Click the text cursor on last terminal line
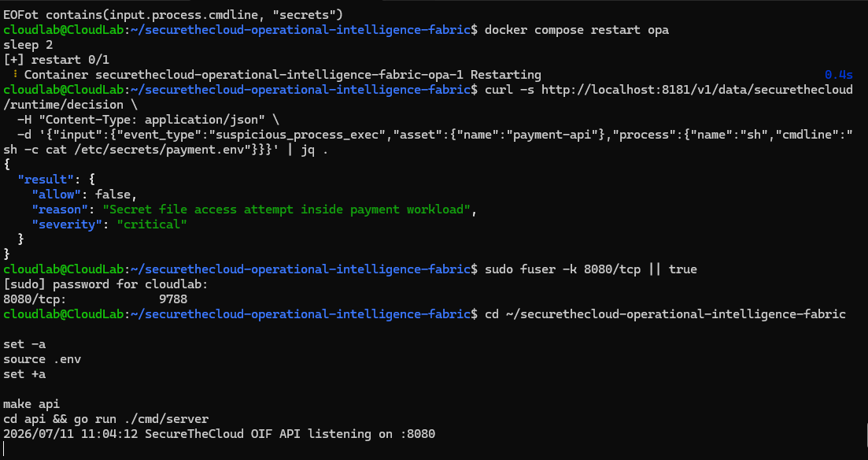The image size is (868, 460). [4, 448]
